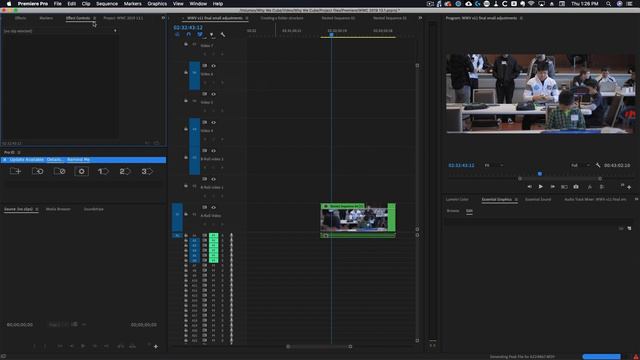Screen dimensions: 640x360
Task: Open Spotlight search in macOS menu bar
Action: tap(608, 4)
